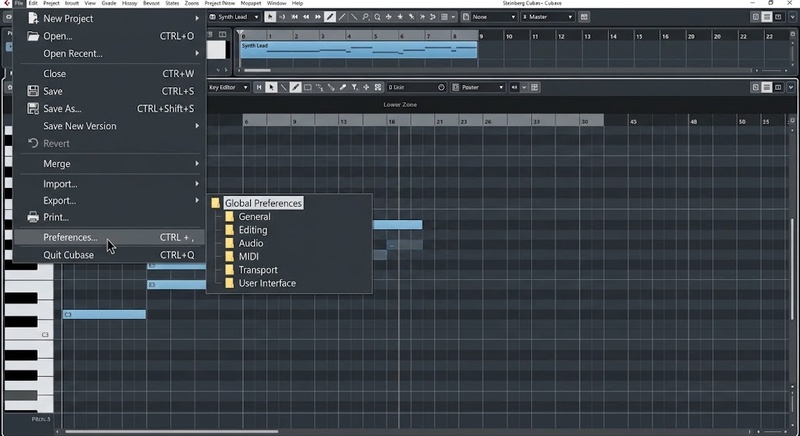This screenshot has height=436, width=800.
Task: Open the Import... submenu
Action: (x=110, y=184)
